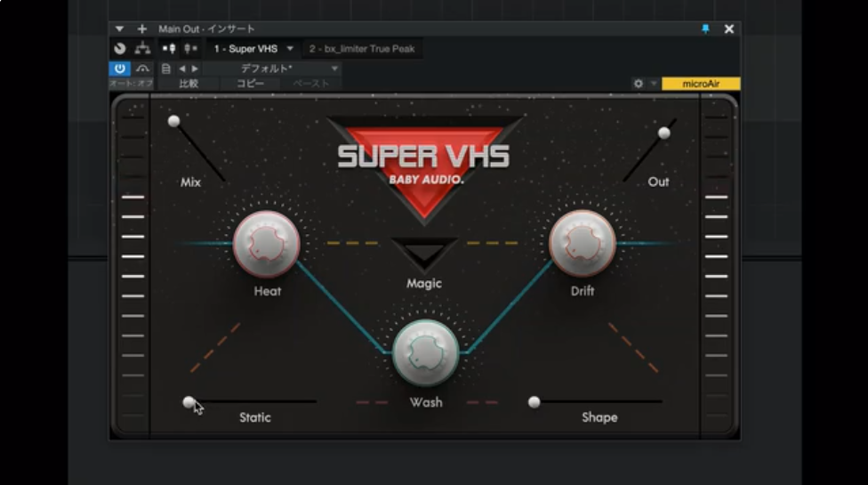Click the Mix label text
Viewport: 868px width, 485px height.
tap(190, 182)
